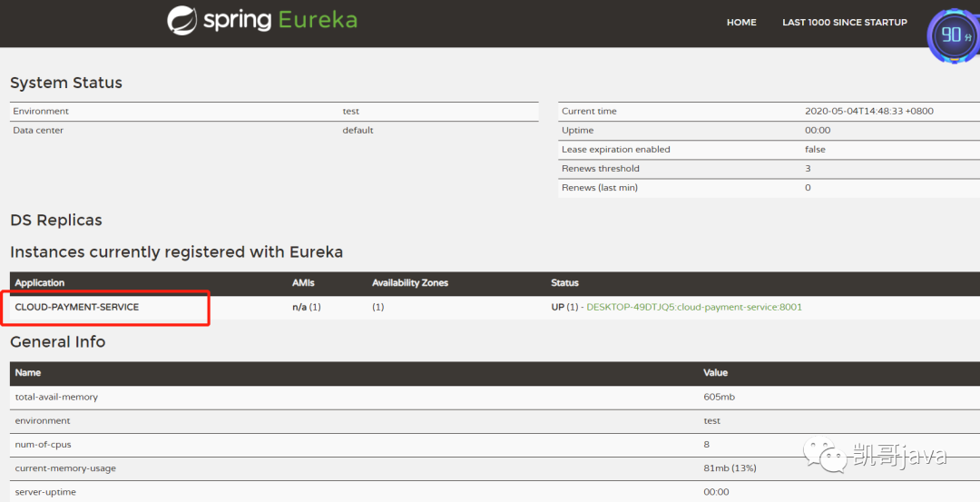The height and width of the screenshot is (502, 980).
Task: Select timestamp 2020-05-04T14:48:33 +0800
Action: click(x=868, y=112)
